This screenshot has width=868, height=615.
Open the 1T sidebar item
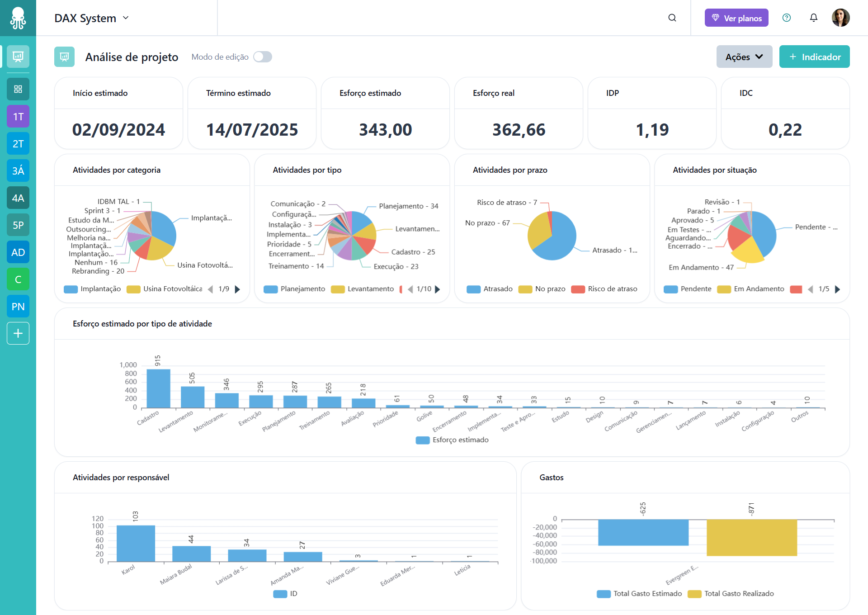18,117
